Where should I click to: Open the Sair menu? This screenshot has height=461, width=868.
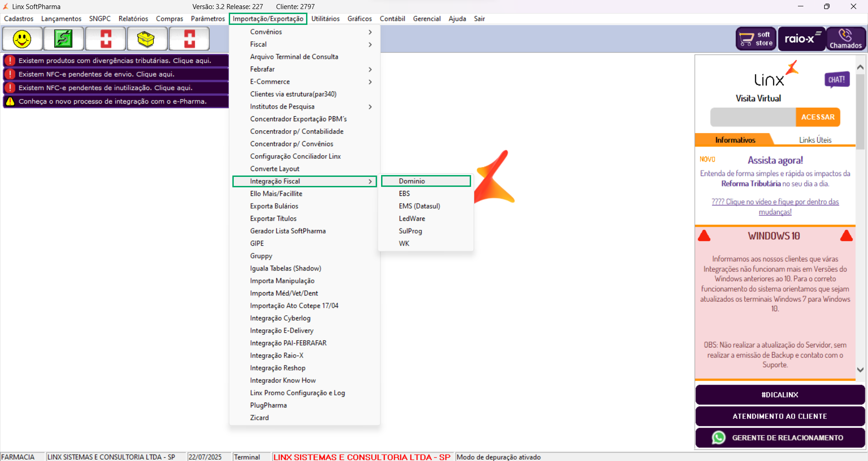tap(479, 19)
